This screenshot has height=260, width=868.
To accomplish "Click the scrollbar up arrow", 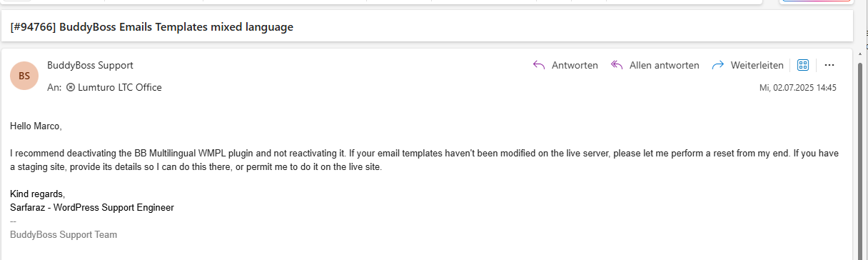I will pos(860,54).
